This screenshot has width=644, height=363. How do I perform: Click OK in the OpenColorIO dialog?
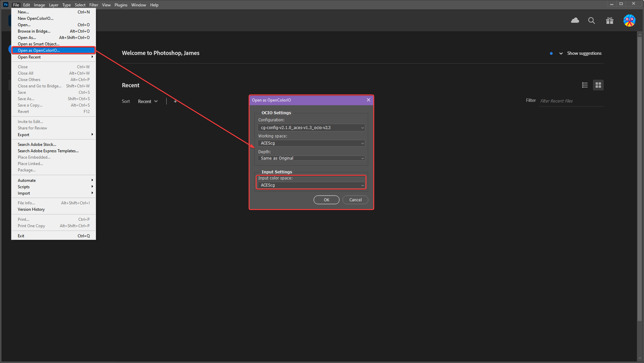(x=326, y=200)
